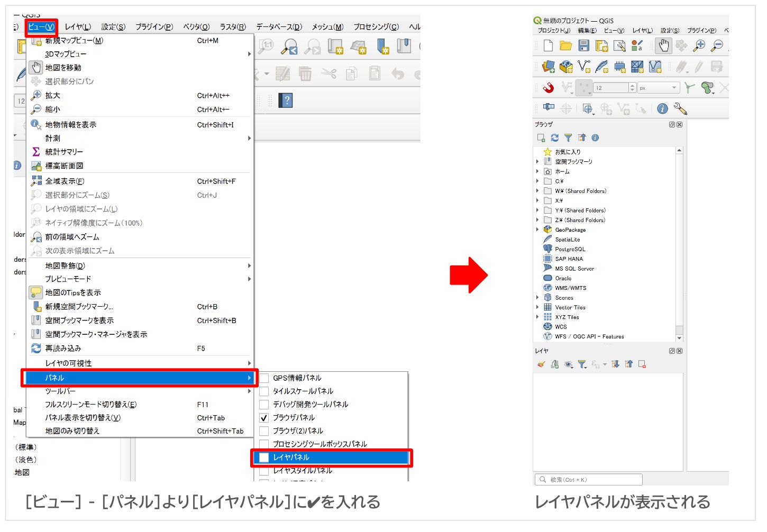Image resolution: width=767 pixels, height=532 pixels.
Task: Open the eye visibility menu in Layer panel
Action: [569, 364]
